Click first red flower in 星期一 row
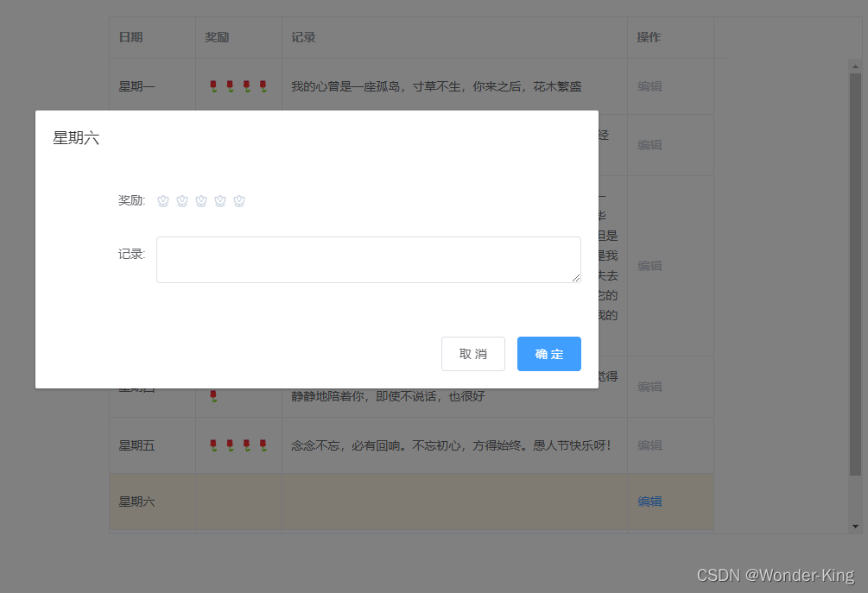The image size is (868, 593). [213, 86]
